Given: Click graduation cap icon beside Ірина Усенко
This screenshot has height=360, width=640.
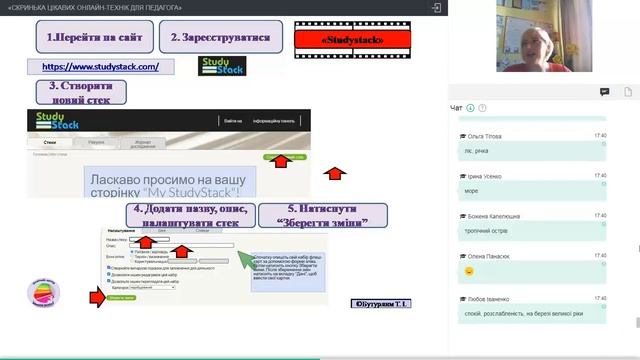Looking at the screenshot, I should coord(463,176).
